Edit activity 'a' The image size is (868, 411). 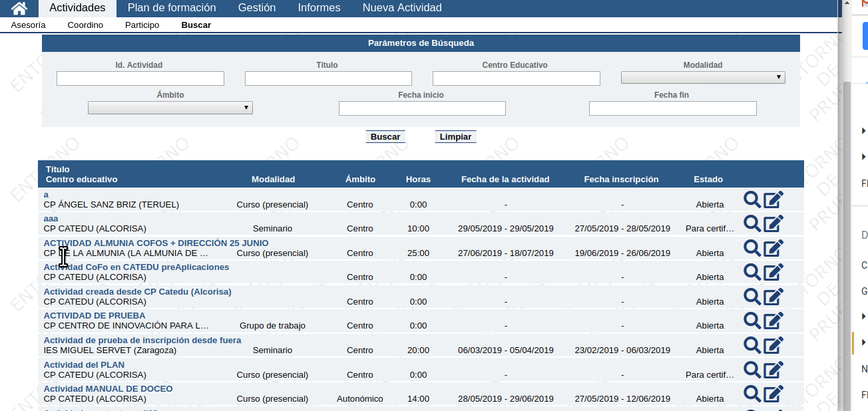tap(773, 199)
